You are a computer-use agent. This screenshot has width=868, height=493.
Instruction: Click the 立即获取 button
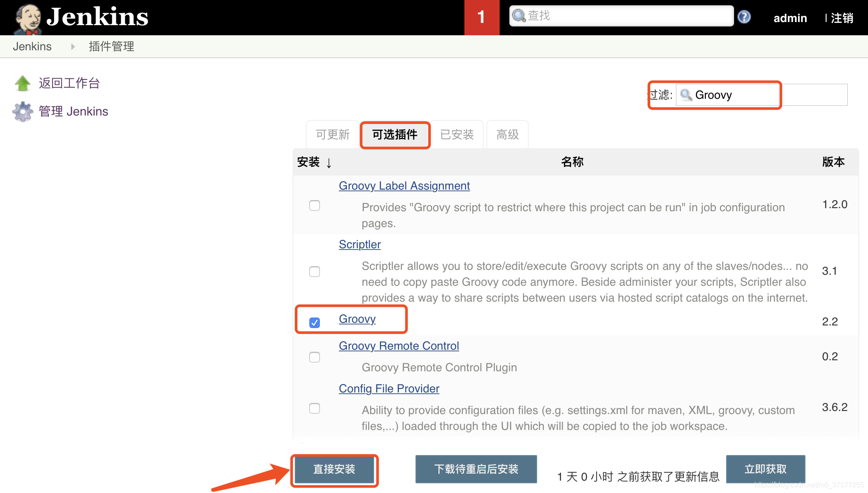[765, 469]
